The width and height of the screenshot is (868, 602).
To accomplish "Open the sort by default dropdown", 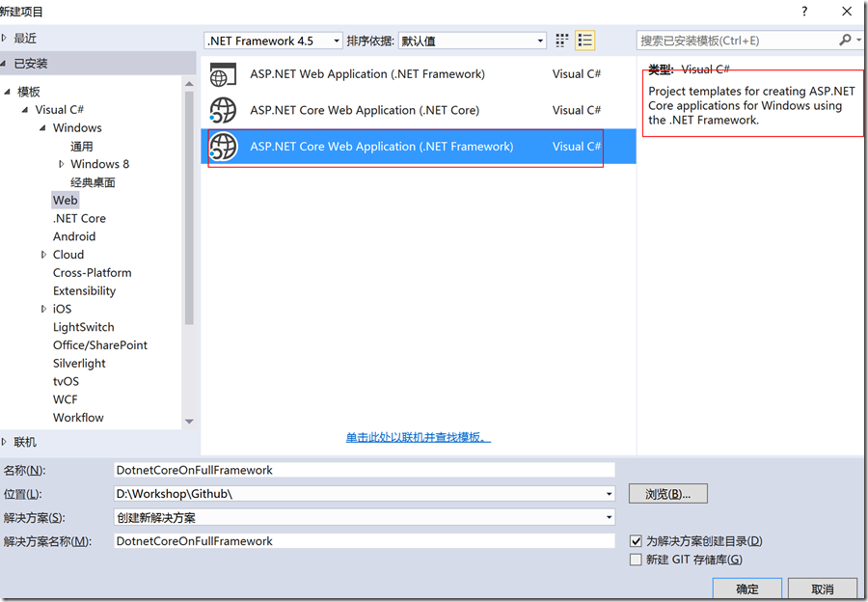I will 473,41.
